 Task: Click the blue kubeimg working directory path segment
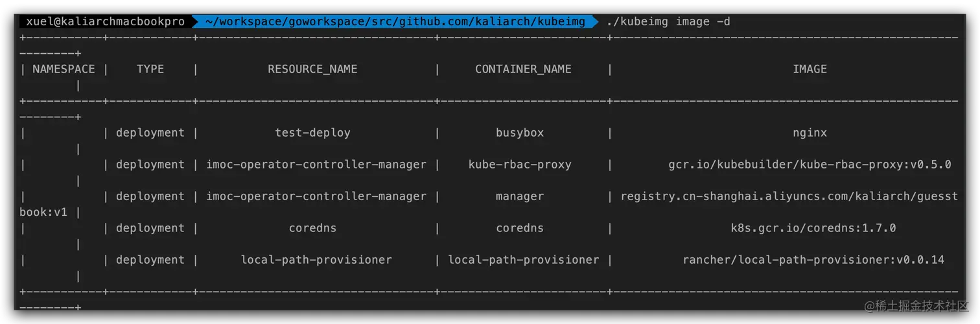coord(395,21)
